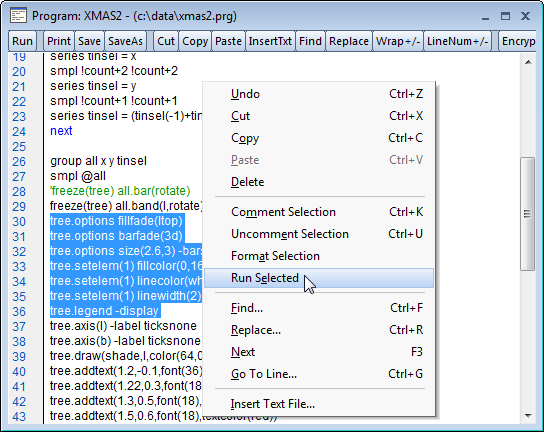Click the program window icon in title bar

18,16
